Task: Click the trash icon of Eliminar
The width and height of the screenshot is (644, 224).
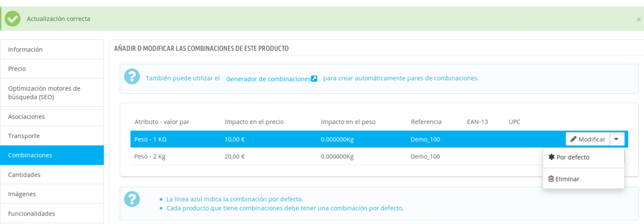Action: coord(551,179)
